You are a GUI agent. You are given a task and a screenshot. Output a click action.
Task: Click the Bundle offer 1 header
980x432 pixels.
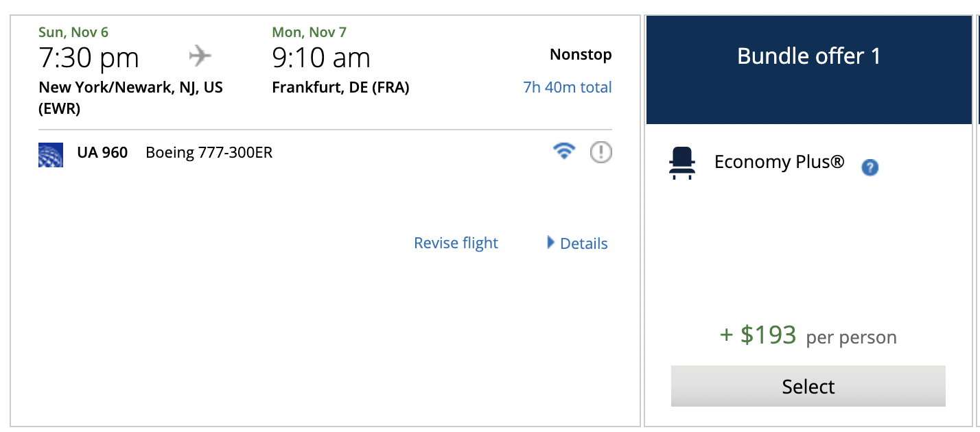pos(808,56)
